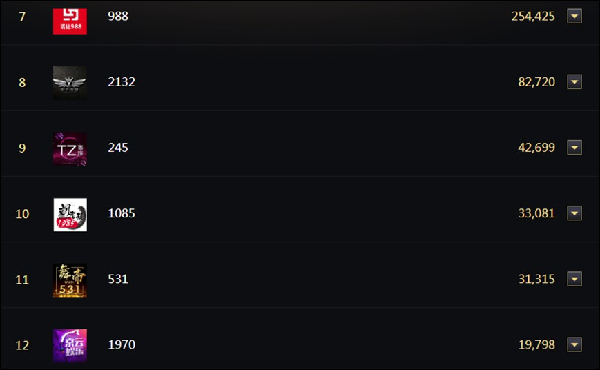The width and height of the screenshot is (600, 370).
Task: Select the channel name 245
Action: 118,147
